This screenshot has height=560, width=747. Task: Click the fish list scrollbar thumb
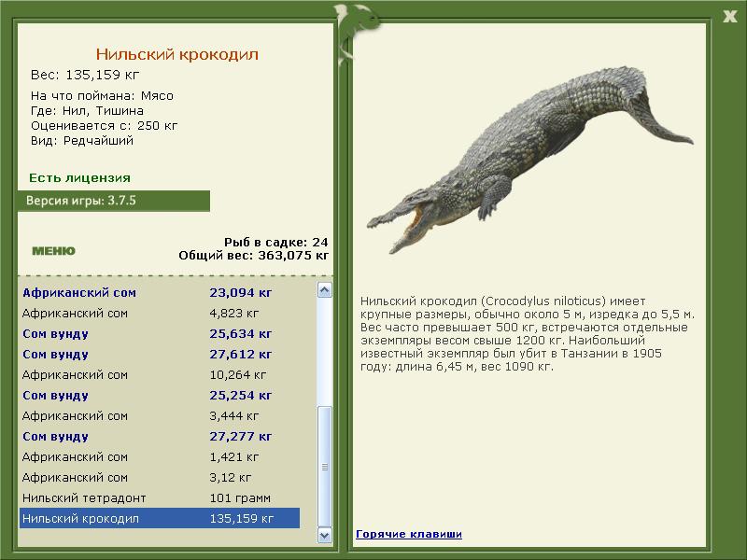[324, 466]
